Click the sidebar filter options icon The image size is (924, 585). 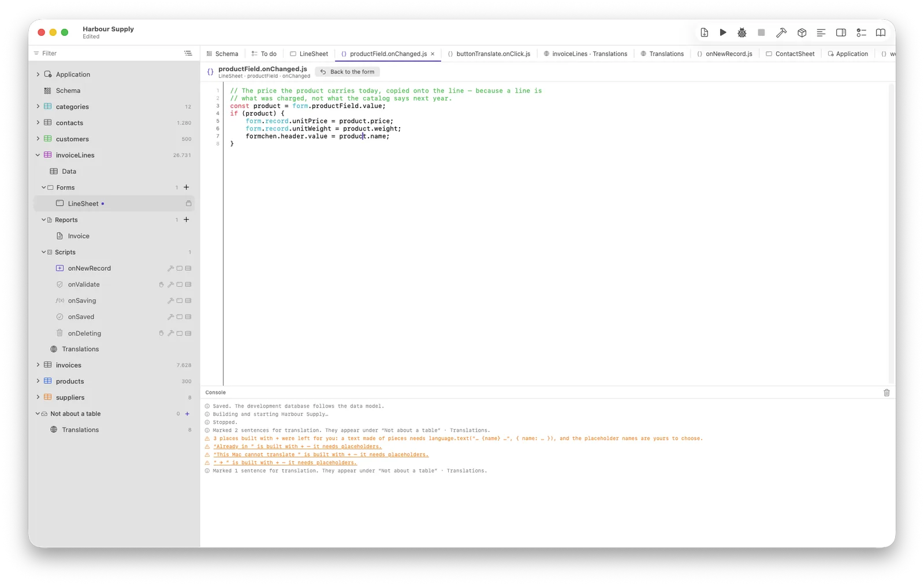[x=188, y=53]
